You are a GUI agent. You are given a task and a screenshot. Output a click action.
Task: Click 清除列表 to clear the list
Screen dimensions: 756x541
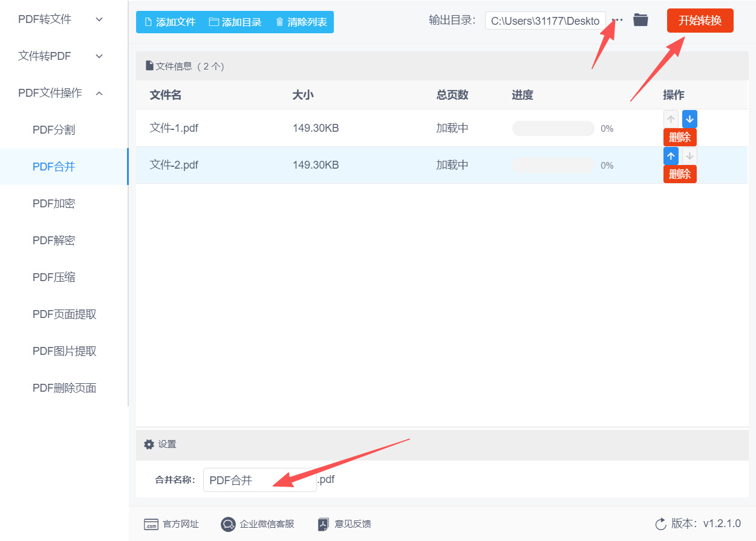click(x=301, y=22)
